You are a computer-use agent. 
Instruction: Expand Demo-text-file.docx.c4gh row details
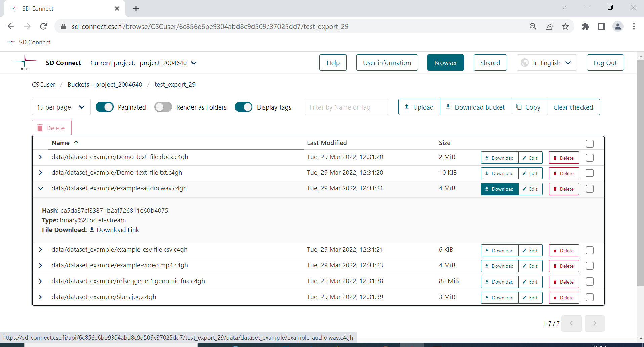tap(41, 157)
